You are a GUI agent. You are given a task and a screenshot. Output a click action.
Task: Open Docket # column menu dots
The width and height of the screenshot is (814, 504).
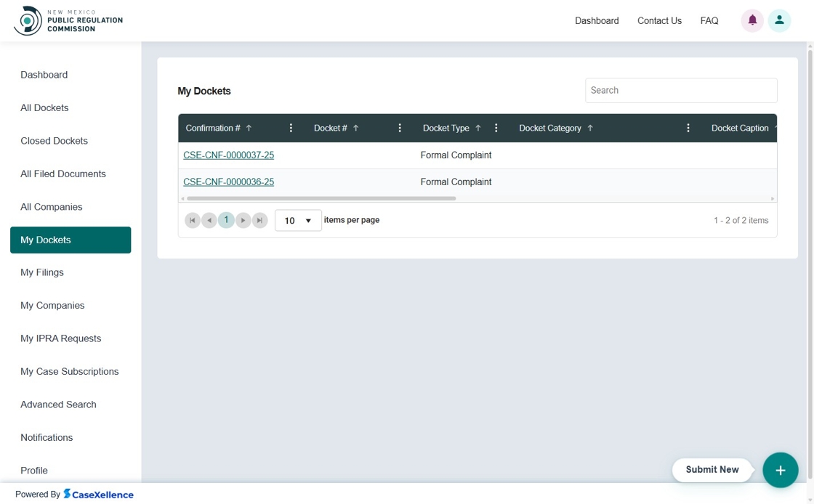(x=399, y=128)
